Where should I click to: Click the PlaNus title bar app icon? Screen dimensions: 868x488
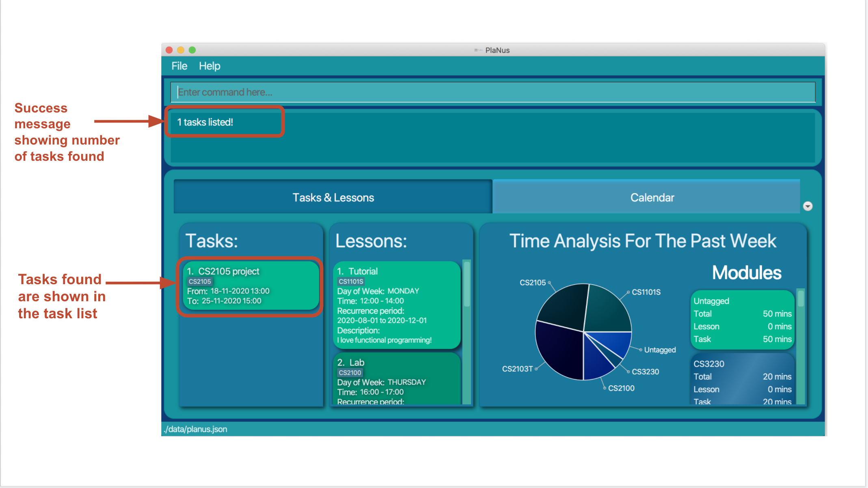click(x=478, y=50)
